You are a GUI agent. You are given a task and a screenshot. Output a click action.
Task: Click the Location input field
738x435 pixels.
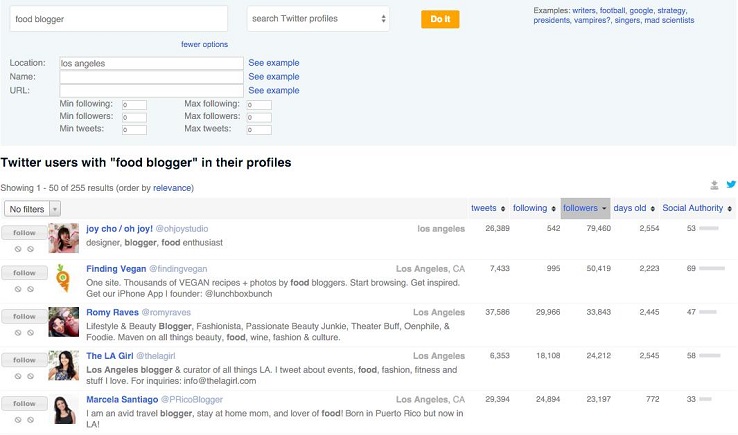click(151, 63)
